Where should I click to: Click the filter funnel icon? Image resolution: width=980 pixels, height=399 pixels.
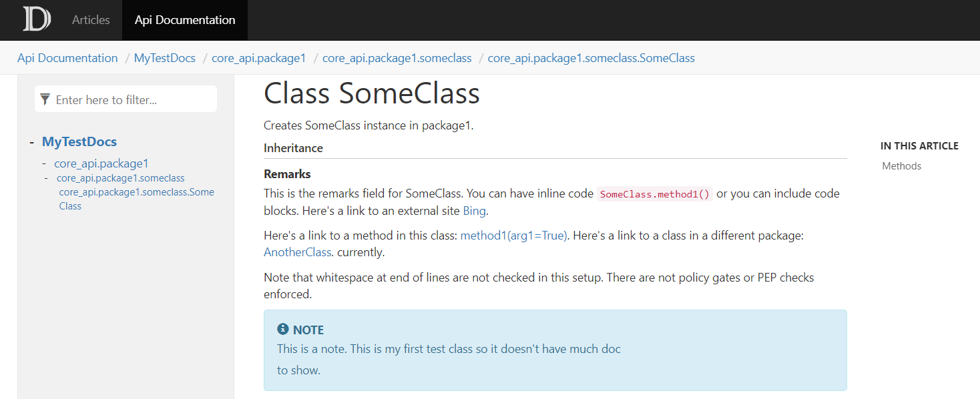tap(45, 99)
